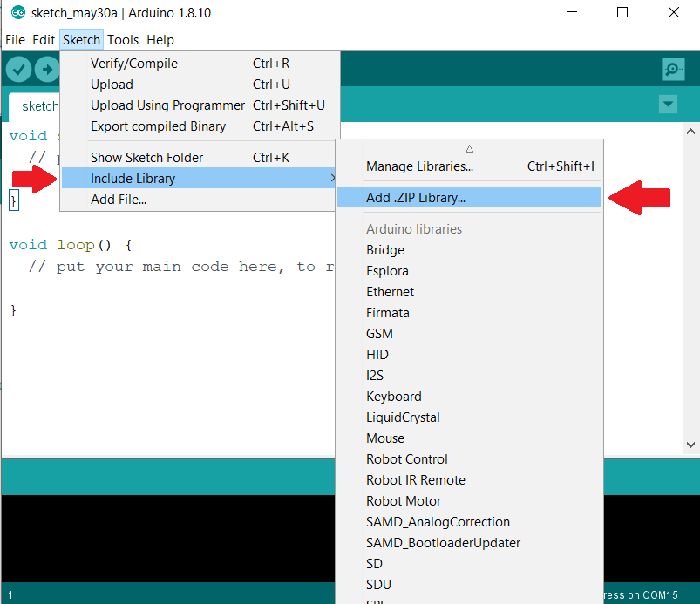The width and height of the screenshot is (700, 604).
Task: Expand the Include Library submenu arrow
Action: coord(333,178)
